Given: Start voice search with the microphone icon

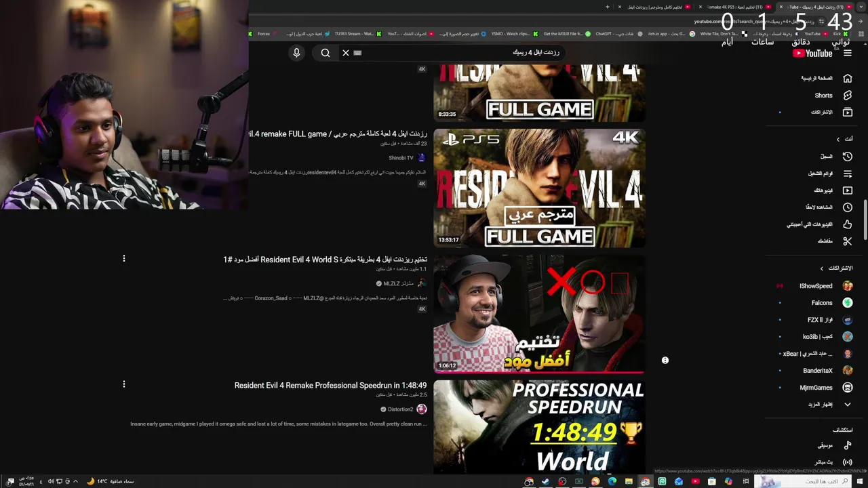Looking at the screenshot, I should pos(296,53).
